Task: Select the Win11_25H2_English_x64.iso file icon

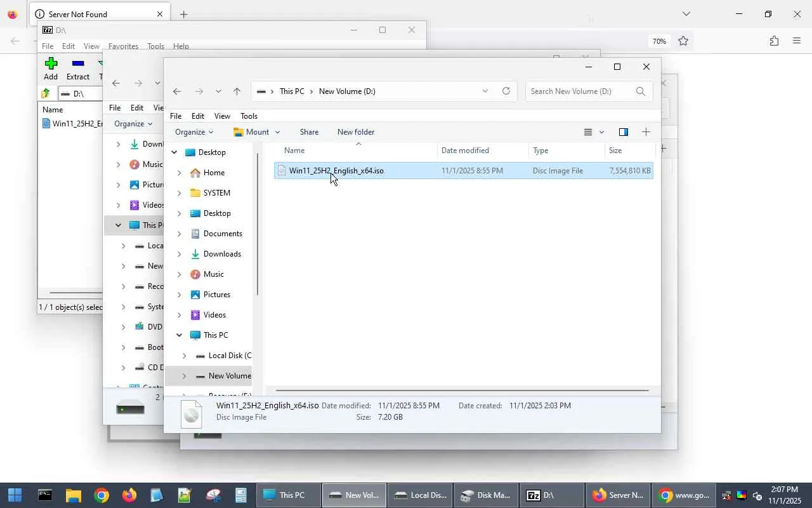Action: tap(282, 171)
